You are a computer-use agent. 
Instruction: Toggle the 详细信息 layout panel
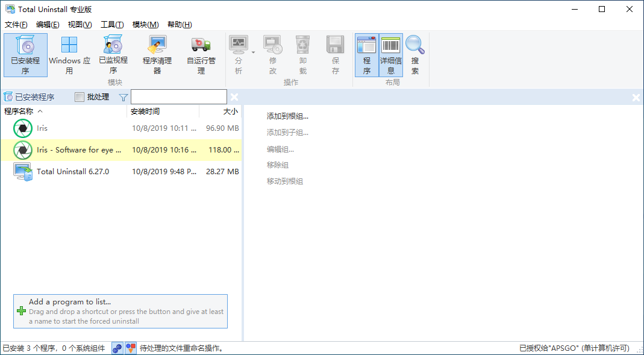click(390, 55)
